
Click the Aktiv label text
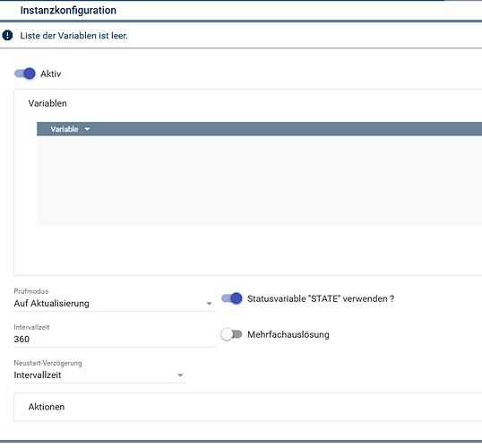(51, 73)
